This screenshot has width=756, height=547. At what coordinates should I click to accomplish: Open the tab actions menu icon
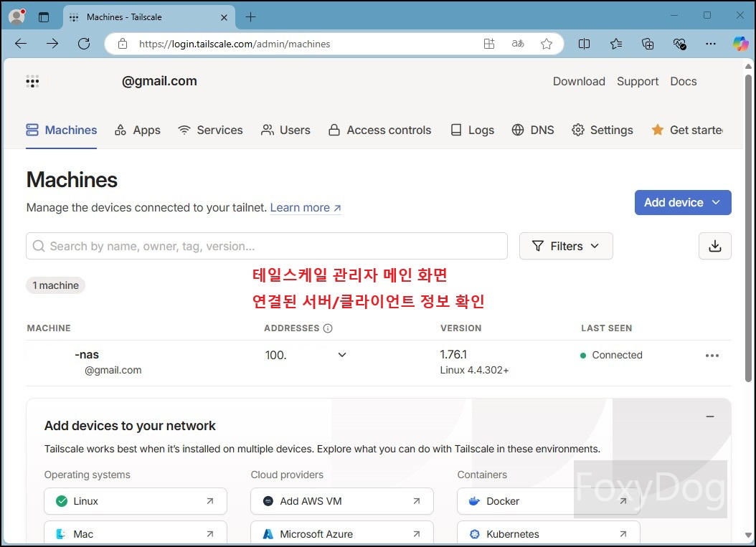(x=44, y=17)
